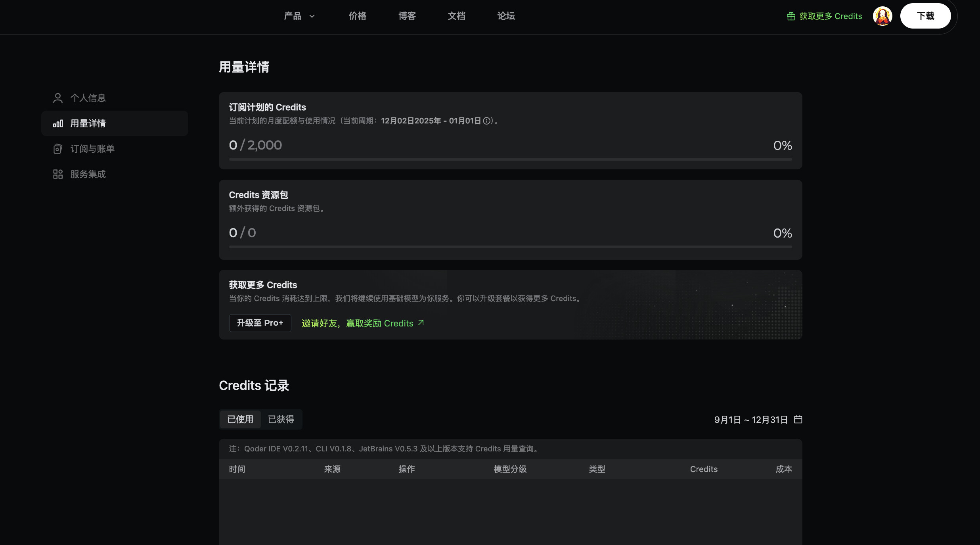Click the 升级至 Pro+ button

pos(260,323)
